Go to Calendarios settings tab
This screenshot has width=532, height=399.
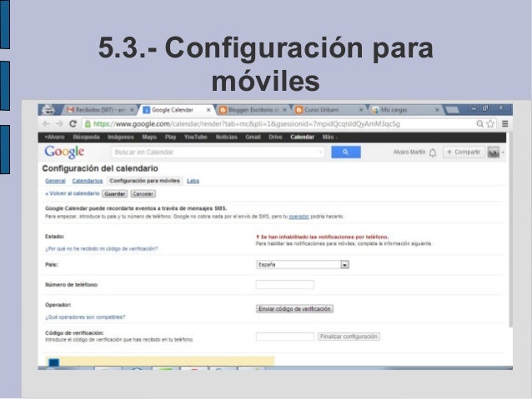pyautogui.click(x=88, y=181)
